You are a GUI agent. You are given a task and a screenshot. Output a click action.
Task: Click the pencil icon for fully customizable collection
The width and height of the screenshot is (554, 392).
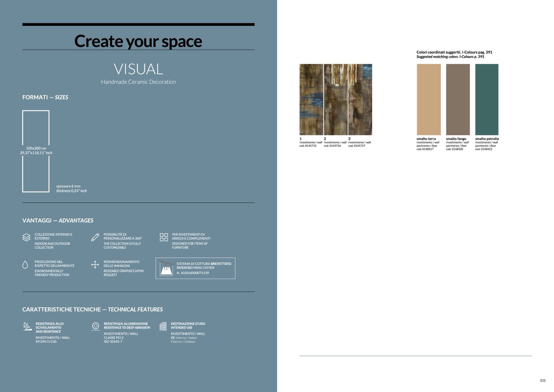click(x=95, y=237)
